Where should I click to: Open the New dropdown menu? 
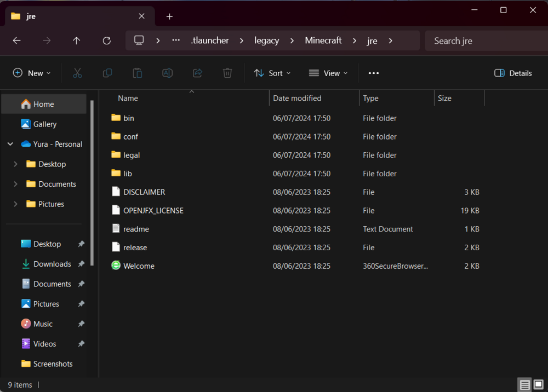click(x=32, y=73)
